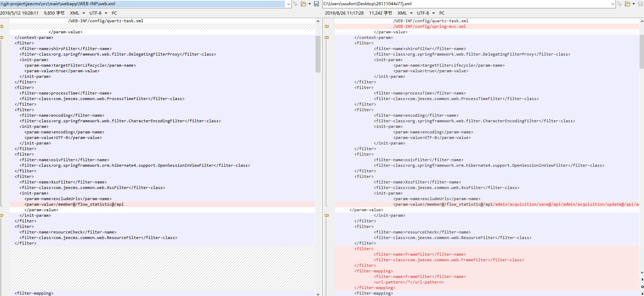
Task: Open a file in the left pane
Action: pos(303,4)
